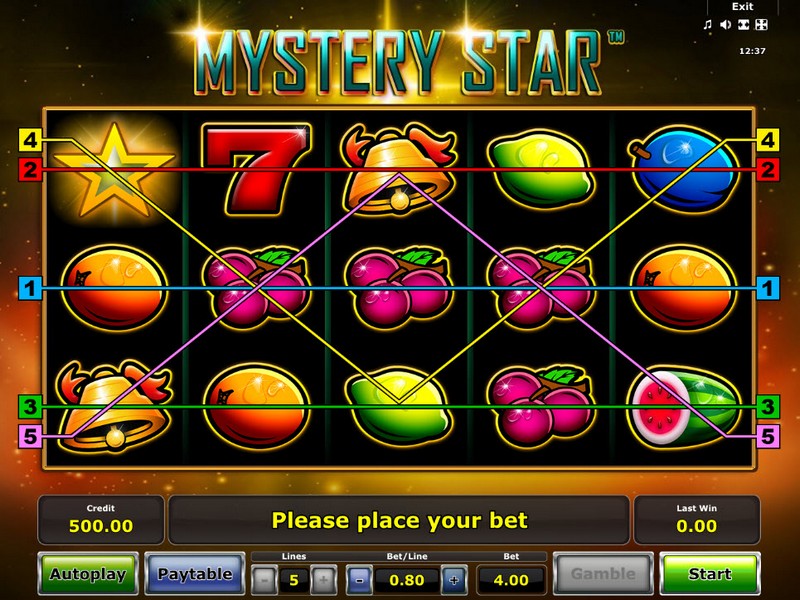The image size is (800, 600).
Task: Open the Paytable
Action: [x=195, y=573]
